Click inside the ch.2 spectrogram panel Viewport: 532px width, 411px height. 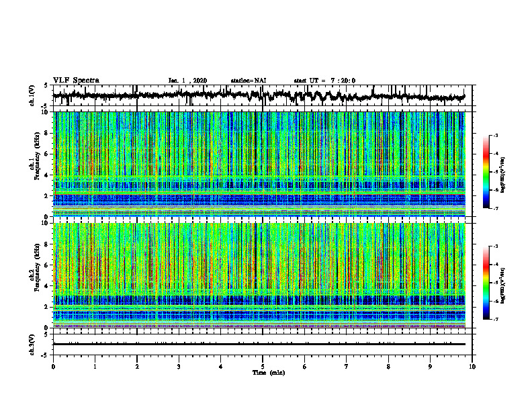pos(259,275)
